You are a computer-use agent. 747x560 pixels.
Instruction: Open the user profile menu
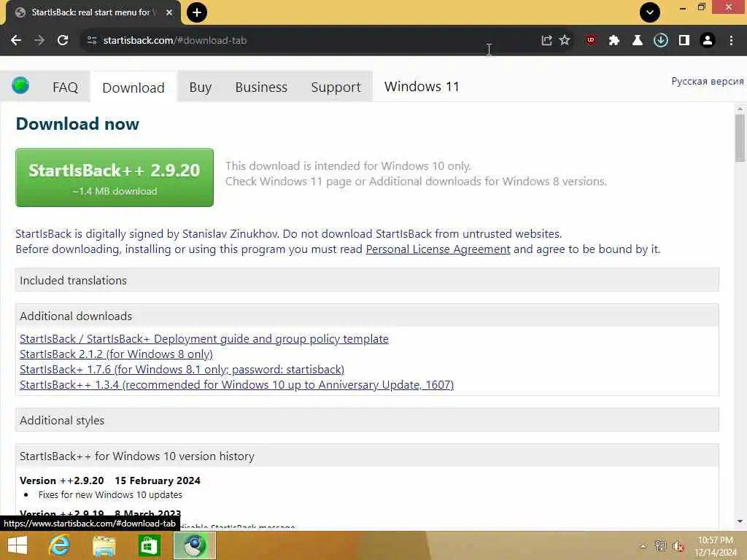coord(708,41)
